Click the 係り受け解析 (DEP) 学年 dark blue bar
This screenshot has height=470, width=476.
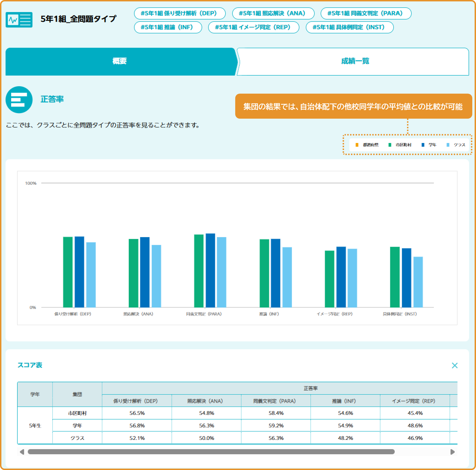(x=79, y=272)
